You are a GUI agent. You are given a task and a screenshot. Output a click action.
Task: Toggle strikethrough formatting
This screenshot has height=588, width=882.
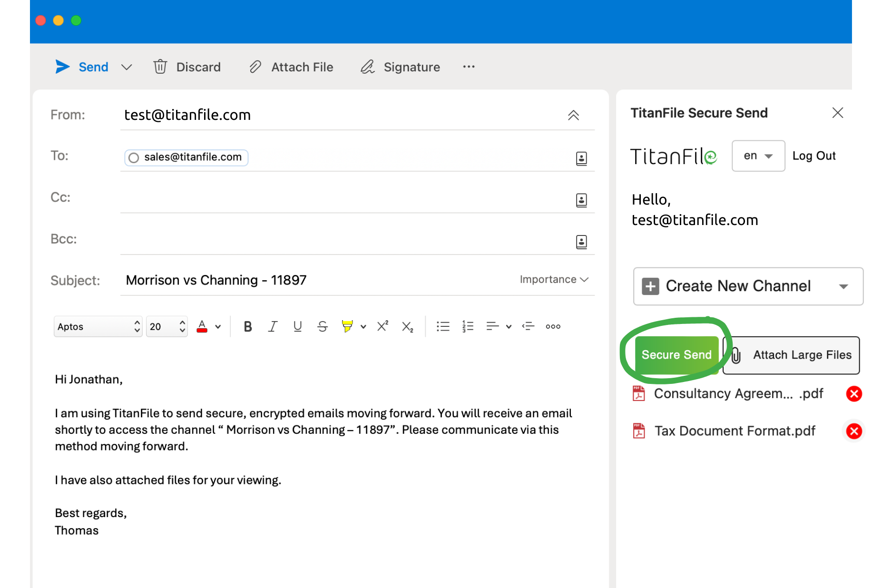[x=322, y=326]
